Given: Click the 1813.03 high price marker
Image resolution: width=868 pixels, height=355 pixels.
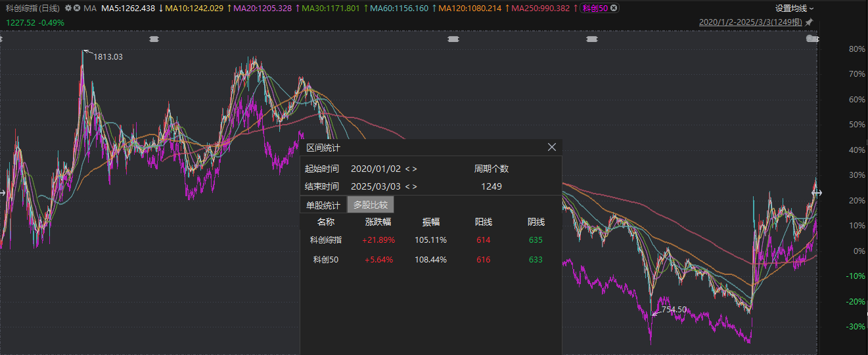Looking at the screenshot, I should click(108, 57).
